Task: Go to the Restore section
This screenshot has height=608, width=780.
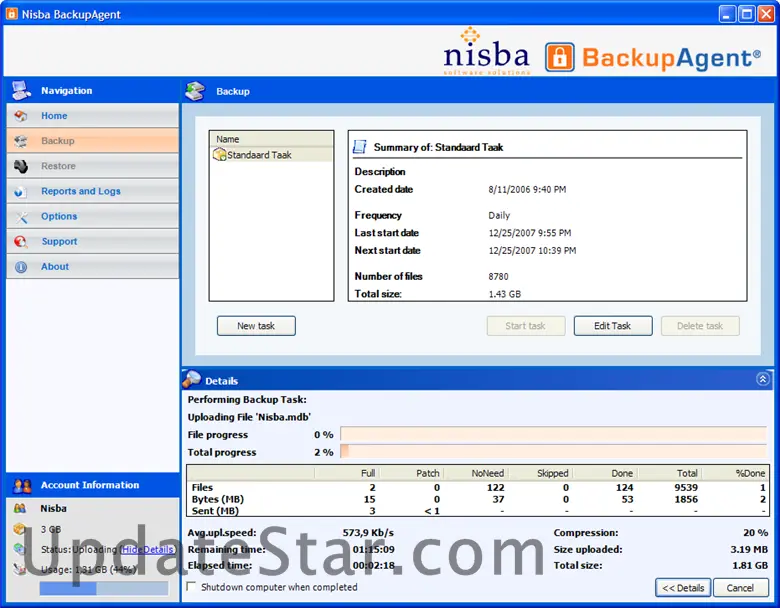Action: click(x=93, y=166)
